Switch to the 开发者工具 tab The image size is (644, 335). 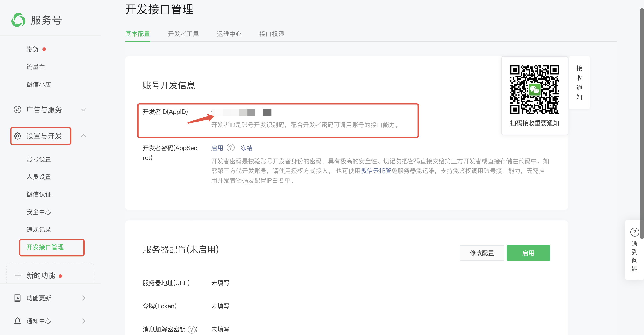click(183, 34)
